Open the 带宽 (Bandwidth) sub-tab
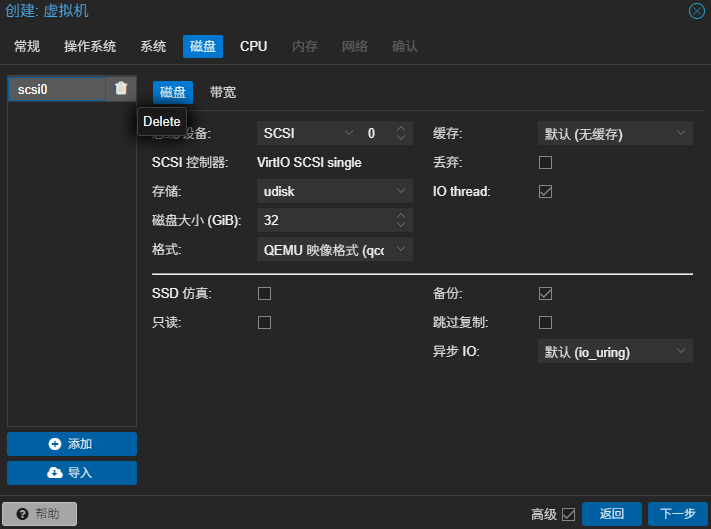The width and height of the screenshot is (711, 529). tap(223, 92)
